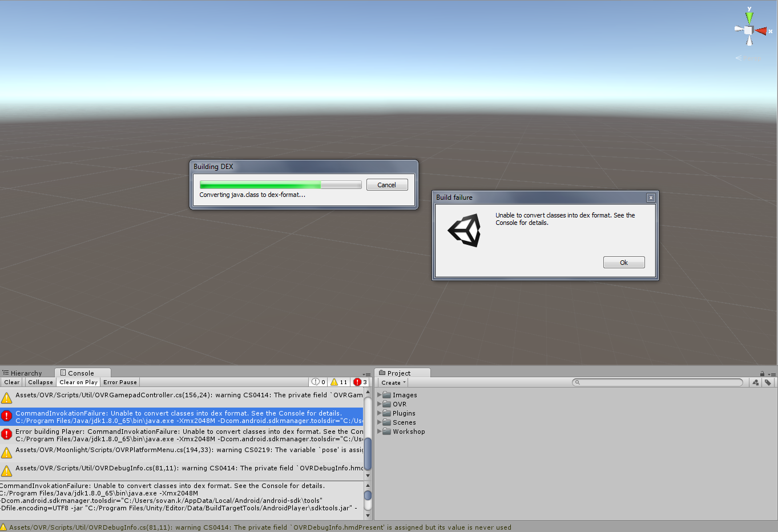
Task: Open the Create dropdown in Project panel
Action: [394, 382]
